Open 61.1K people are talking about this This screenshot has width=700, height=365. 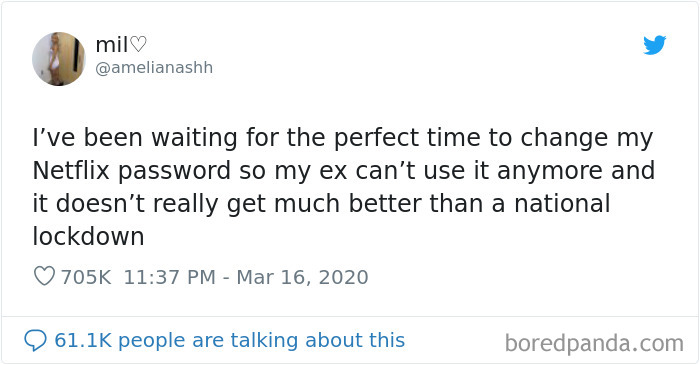click(229, 340)
